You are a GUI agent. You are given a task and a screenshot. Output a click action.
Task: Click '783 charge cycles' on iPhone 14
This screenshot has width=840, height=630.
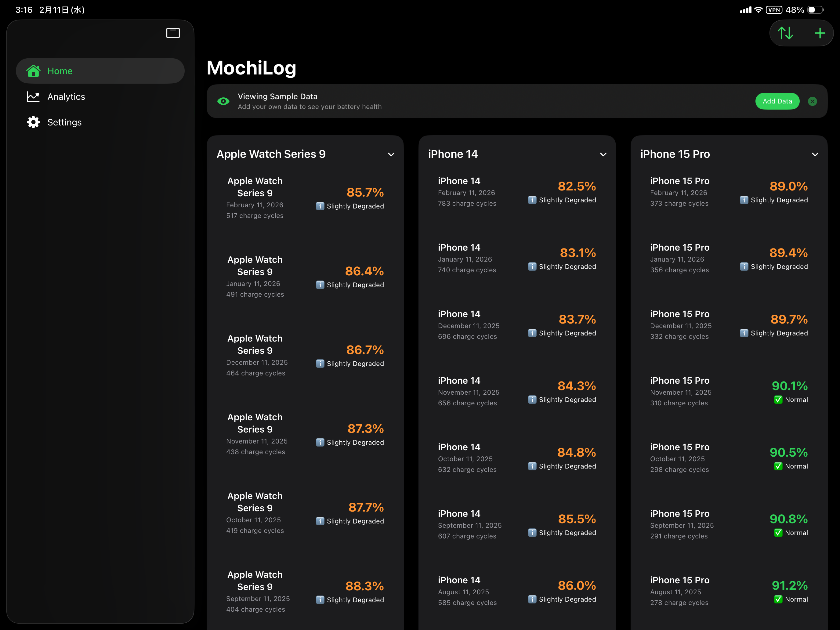pyautogui.click(x=467, y=204)
